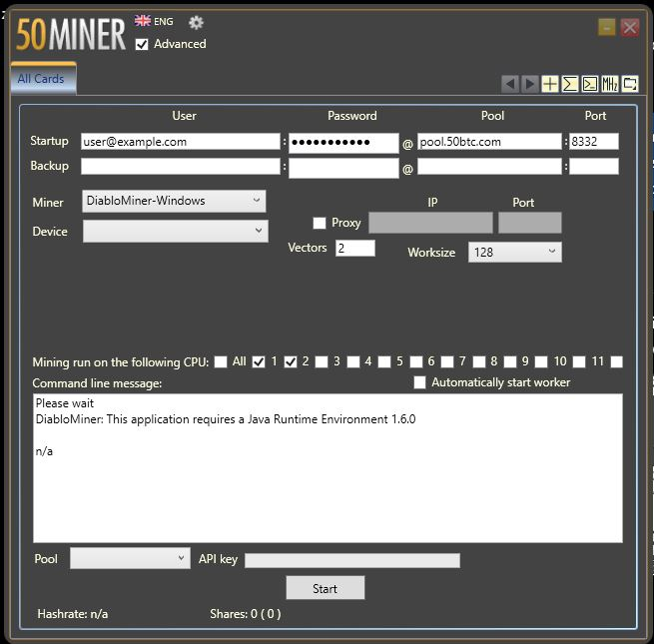Click the 50MINER logo

[x=71, y=35]
